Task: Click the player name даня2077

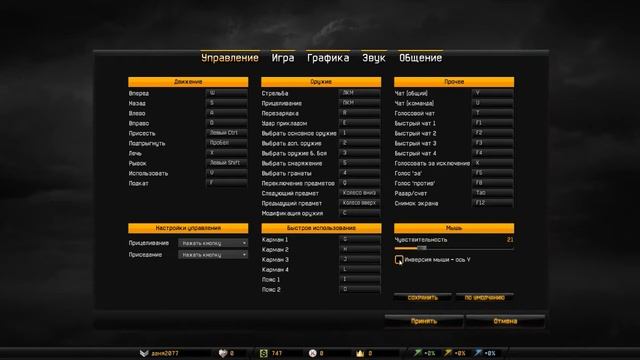Action: pos(165,353)
